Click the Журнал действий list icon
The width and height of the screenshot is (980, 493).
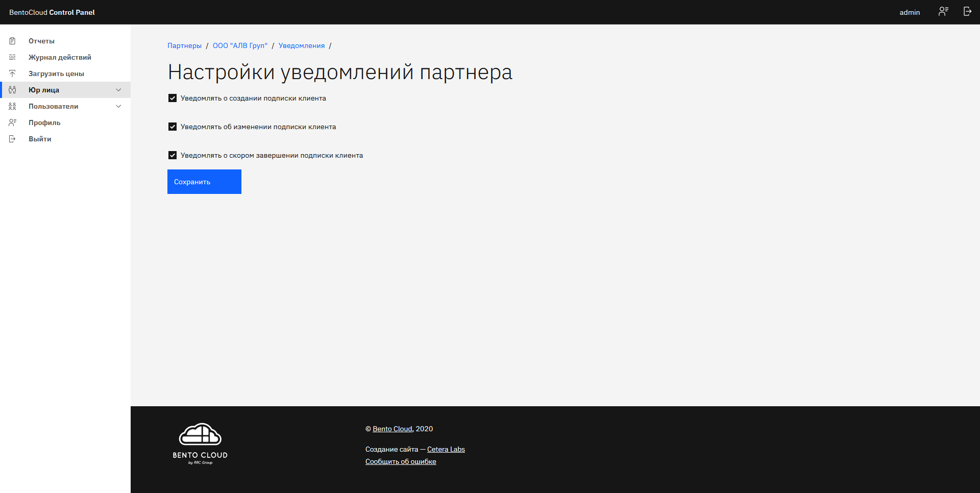point(12,57)
